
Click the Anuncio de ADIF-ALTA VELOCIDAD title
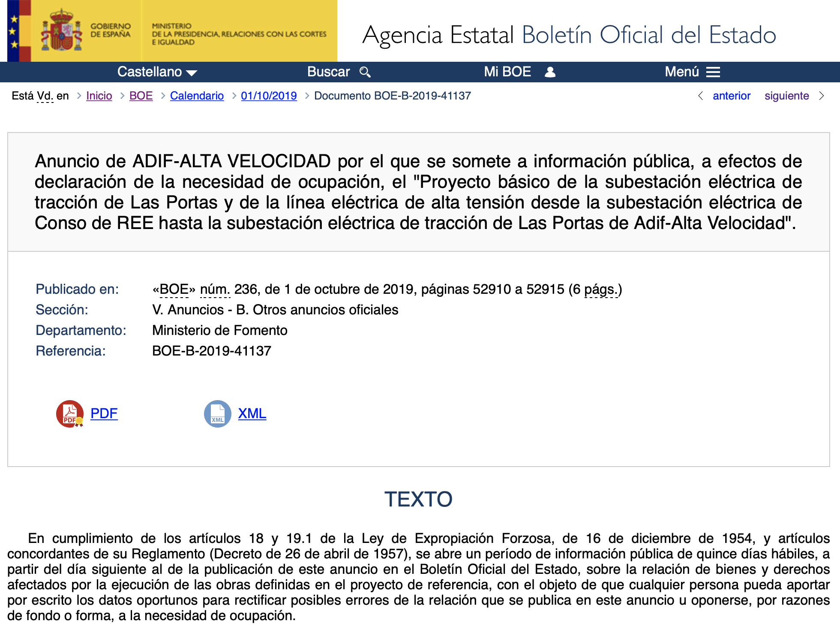click(418, 192)
